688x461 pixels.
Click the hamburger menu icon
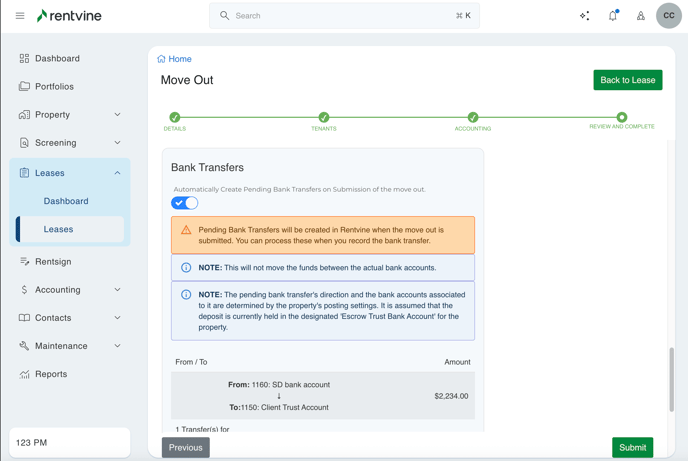tap(20, 16)
